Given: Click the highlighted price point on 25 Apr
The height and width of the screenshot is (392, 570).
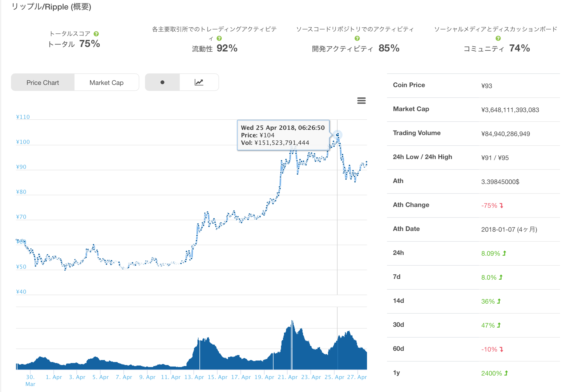Looking at the screenshot, I should pos(337,135).
